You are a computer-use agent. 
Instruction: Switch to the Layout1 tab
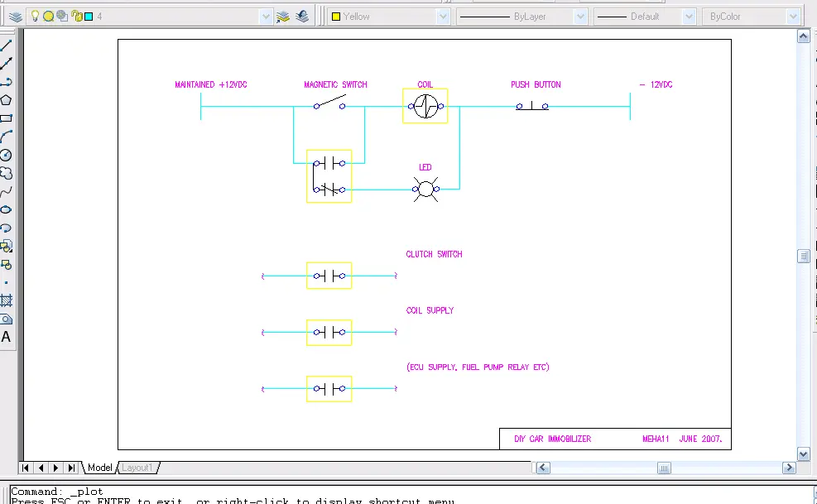[137, 468]
